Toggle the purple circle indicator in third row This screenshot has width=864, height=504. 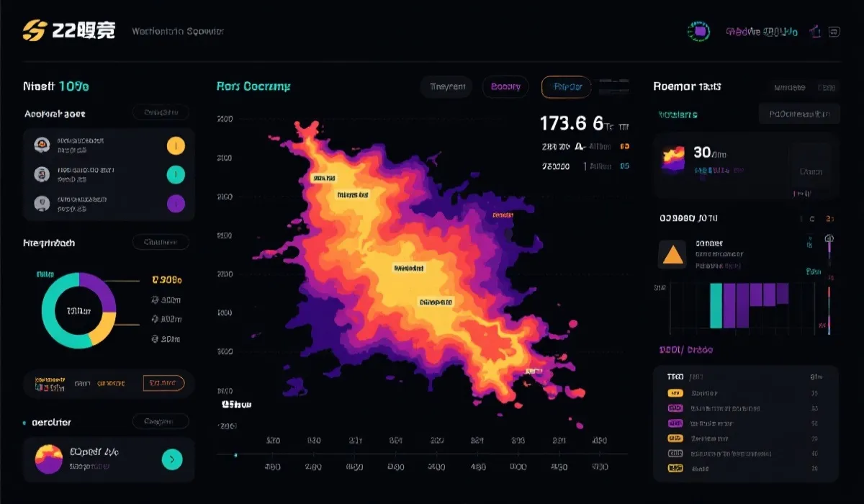(x=176, y=204)
